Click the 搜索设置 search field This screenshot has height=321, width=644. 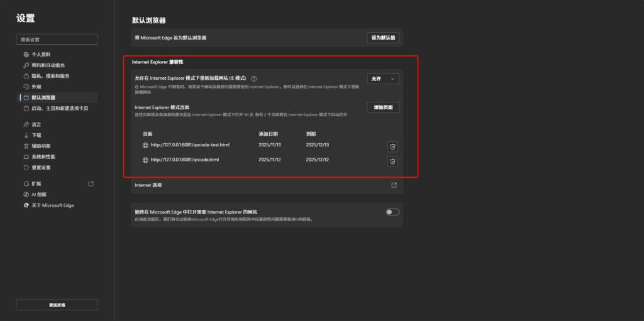click(x=57, y=40)
